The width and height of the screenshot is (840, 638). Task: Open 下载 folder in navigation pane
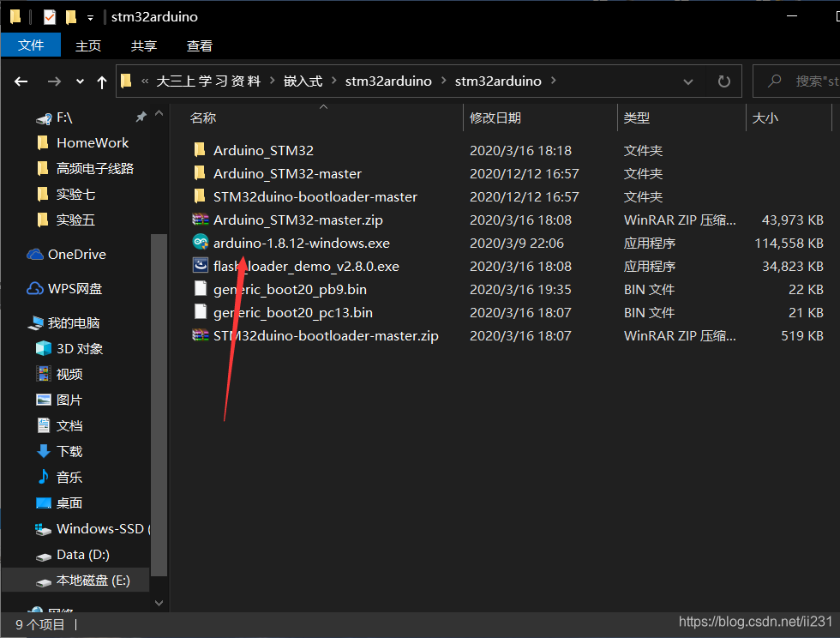[x=69, y=451]
